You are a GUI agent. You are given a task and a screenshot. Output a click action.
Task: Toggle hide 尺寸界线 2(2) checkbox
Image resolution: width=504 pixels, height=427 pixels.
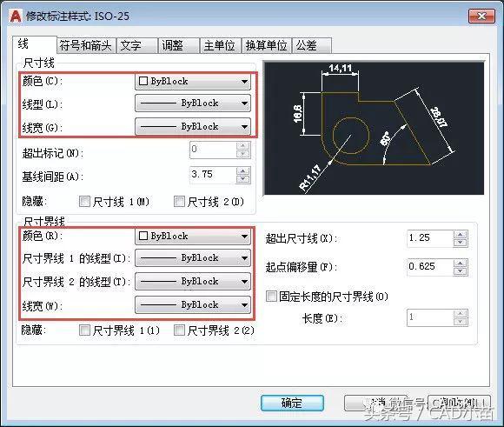[179, 330]
